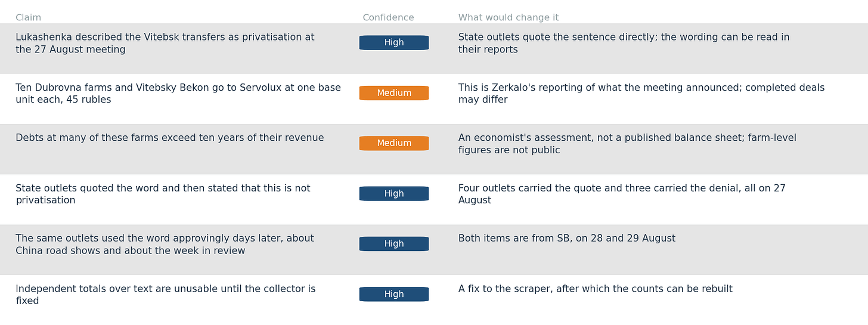Click High badge for state outlets denial claim
This screenshot has height=325, width=868.
coord(394,194)
